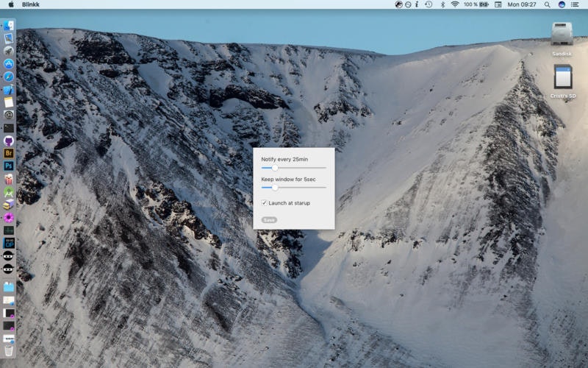Open System Preferences gear in dock

(x=9, y=115)
